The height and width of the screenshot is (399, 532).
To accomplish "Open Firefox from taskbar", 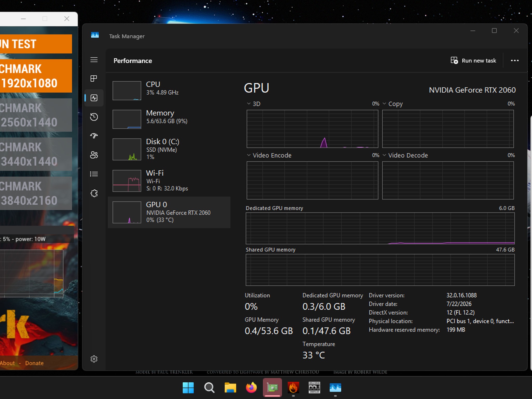I will tap(251, 388).
